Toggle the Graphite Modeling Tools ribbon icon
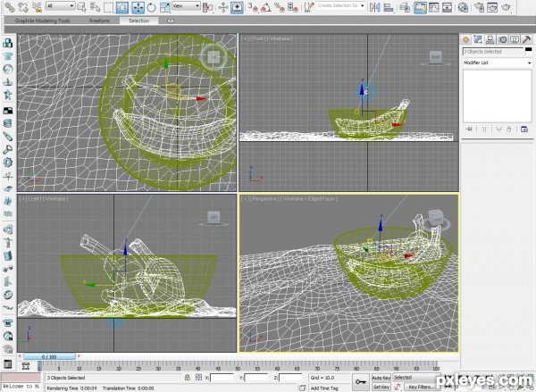The width and height of the screenshot is (536, 392). tap(420, 7)
